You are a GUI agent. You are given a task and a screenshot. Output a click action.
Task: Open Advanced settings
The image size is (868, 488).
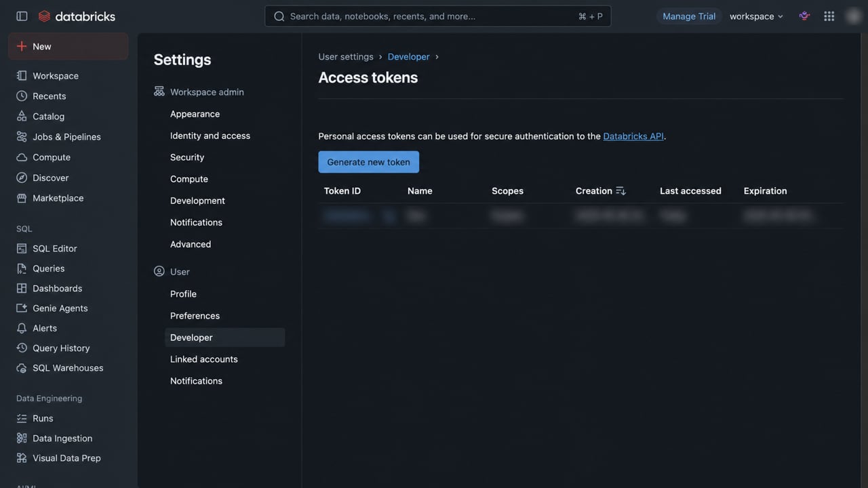191,244
